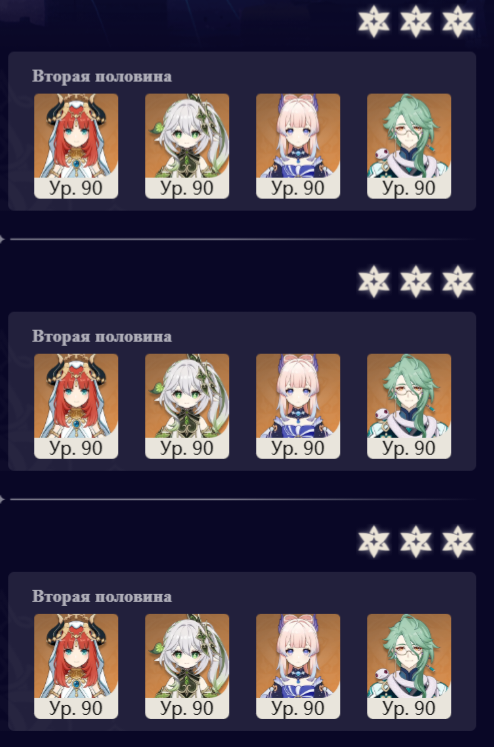The height and width of the screenshot is (747, 494).
Task: Choose red-haired Nilou in the bottom team panel
Action: coord(76,666)
